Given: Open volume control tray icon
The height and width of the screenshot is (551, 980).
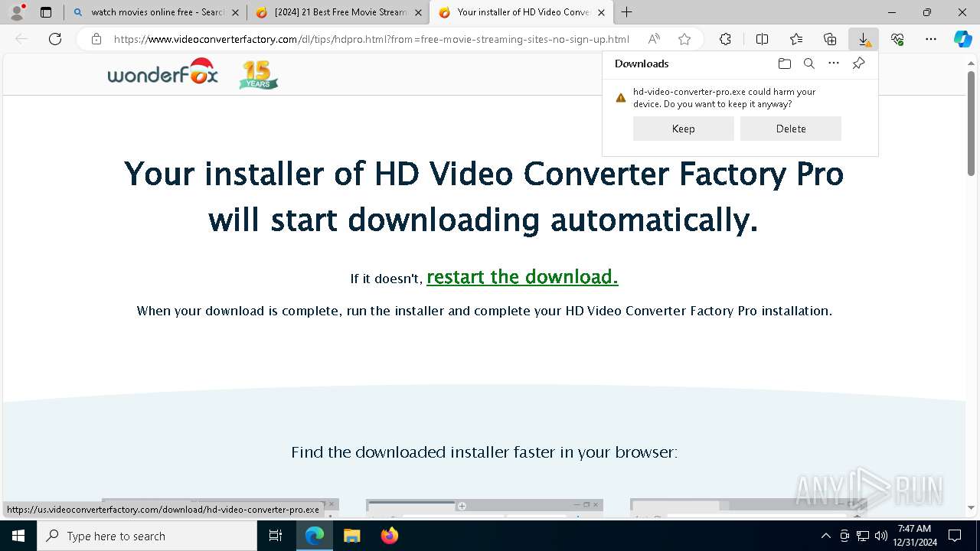Looking at the screenshot, I should pyautogui.click(x=880, y=536).
